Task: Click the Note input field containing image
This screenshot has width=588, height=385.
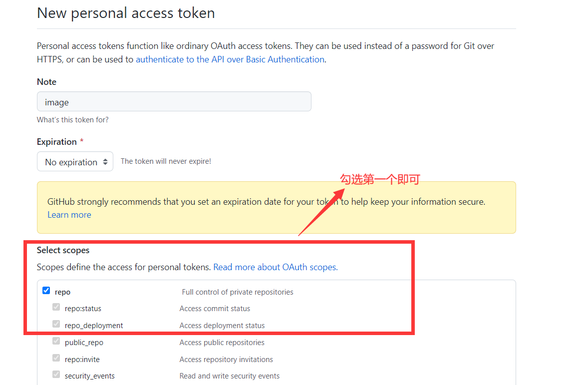Action: [174, 101]
